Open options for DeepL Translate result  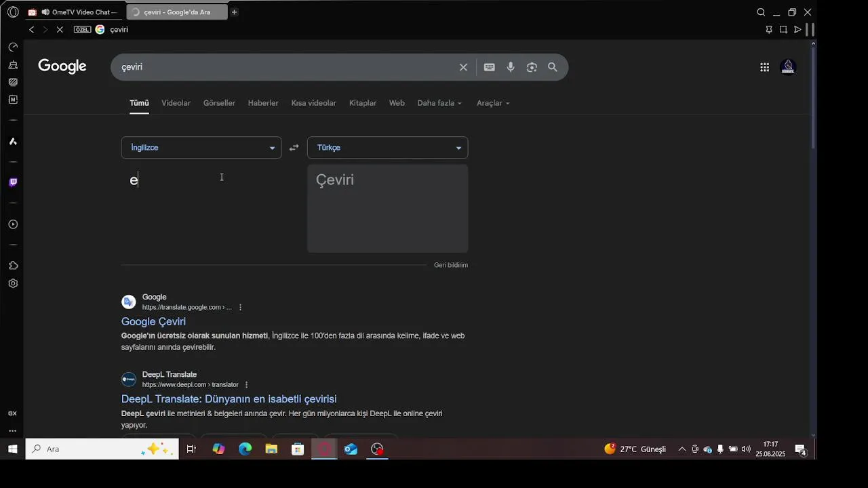tap(246, 385)
